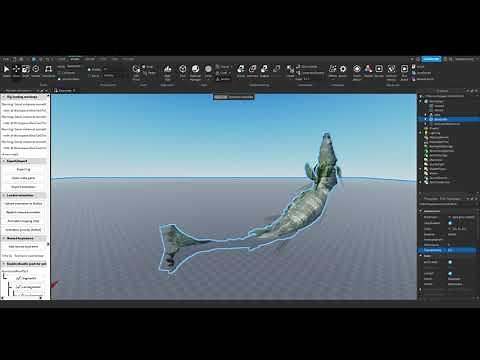Viewport: 480px width, 360px height.
Task: Choose the Select tool in the ribbon
Action: [x=6, y=71]
